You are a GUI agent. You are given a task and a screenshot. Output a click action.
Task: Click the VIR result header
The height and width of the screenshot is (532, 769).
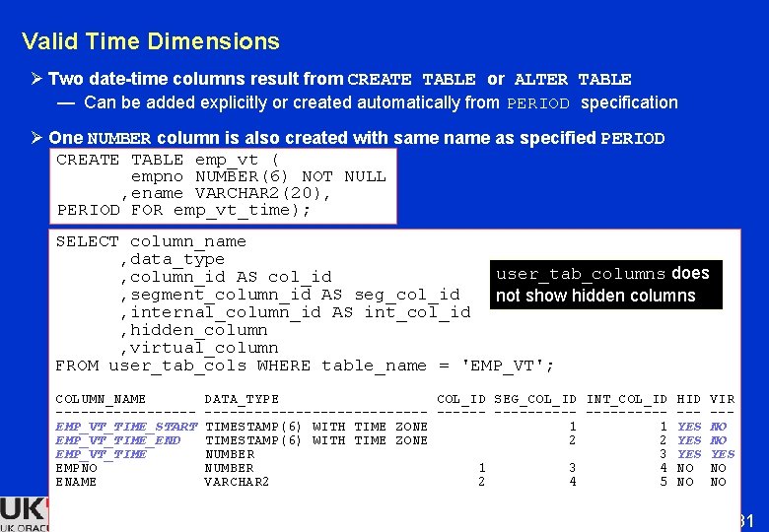click(723, 399)
